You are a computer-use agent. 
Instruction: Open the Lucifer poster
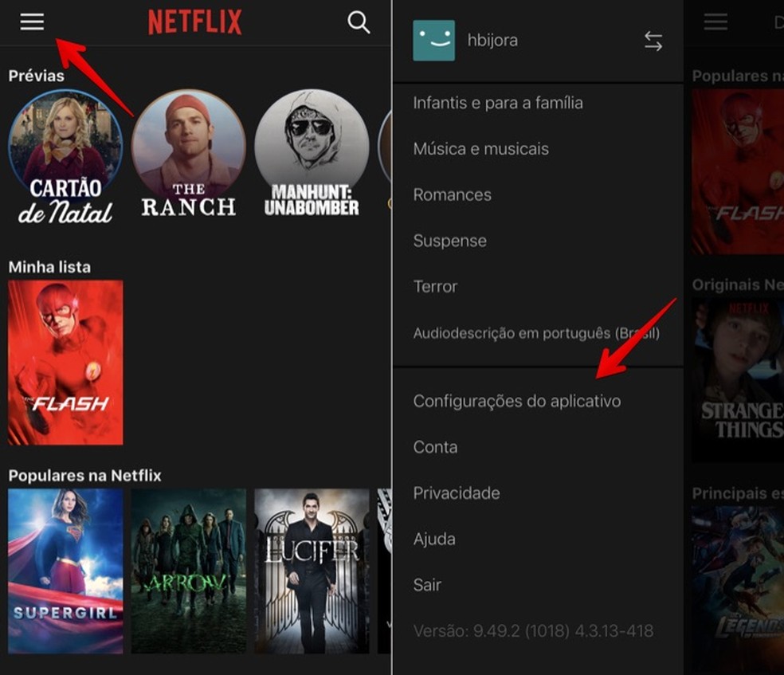[312, 571]
